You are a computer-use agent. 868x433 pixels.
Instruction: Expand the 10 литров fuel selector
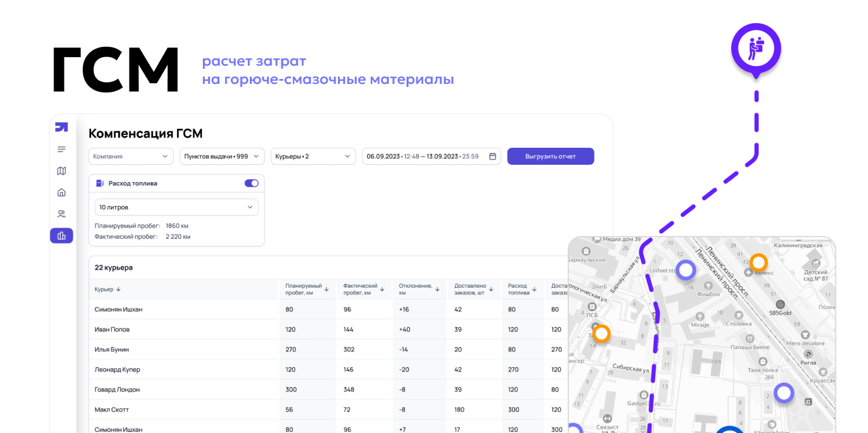(x=176, y=207)
